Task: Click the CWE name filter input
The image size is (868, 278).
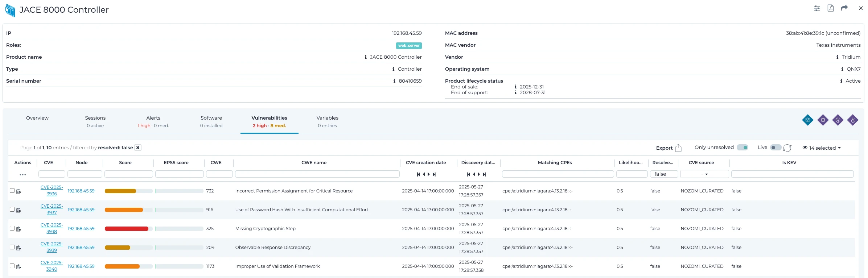Action: coord(317,174)
